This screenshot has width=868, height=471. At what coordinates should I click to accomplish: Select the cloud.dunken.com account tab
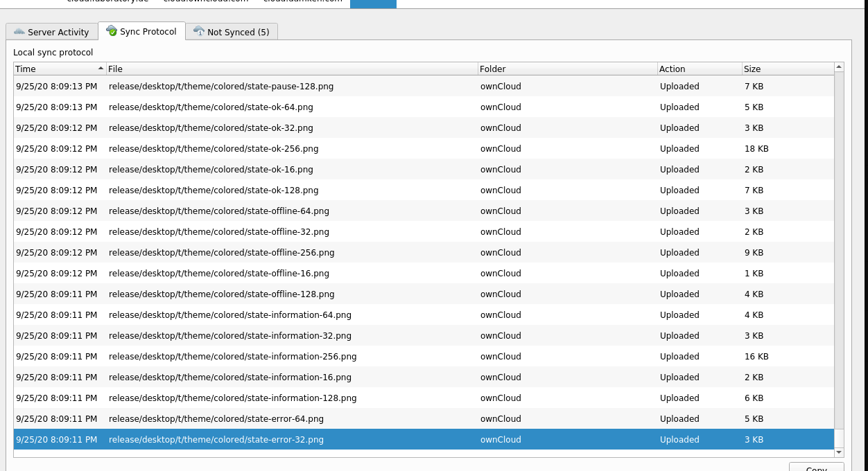pos(302,1)
